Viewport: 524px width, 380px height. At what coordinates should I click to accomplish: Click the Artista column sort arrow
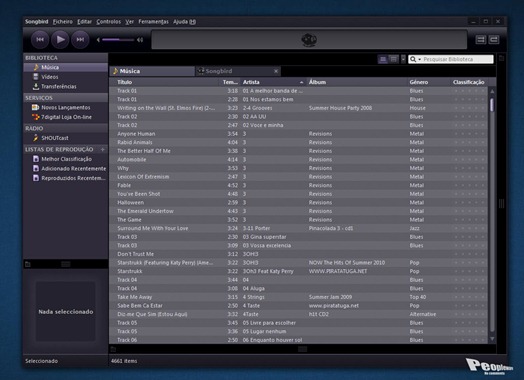click(x=301, y=82)
